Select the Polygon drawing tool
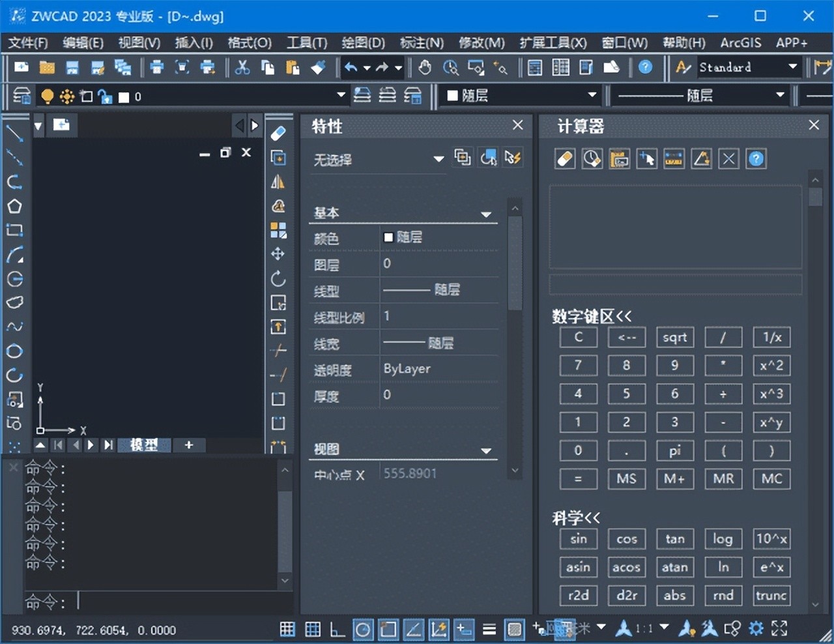The width and height of the screenshot is (834, 644). pos(14,207)
